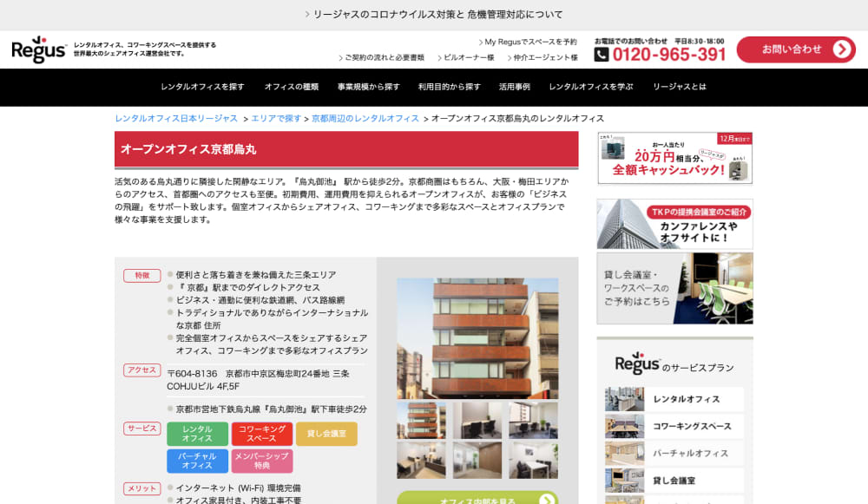
Task: Open My Regusでスペースを予約 link
Action: (528, 42)
